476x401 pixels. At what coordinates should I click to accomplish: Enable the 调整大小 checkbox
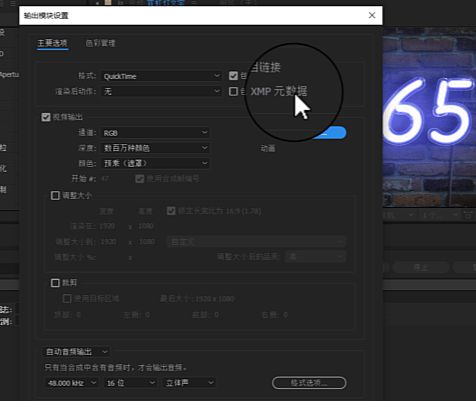point(55,195)
